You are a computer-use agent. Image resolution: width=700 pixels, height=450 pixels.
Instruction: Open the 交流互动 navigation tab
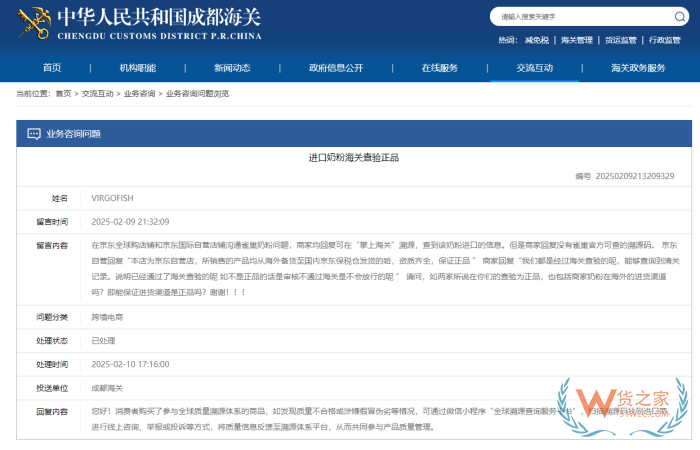pos(535,68)
